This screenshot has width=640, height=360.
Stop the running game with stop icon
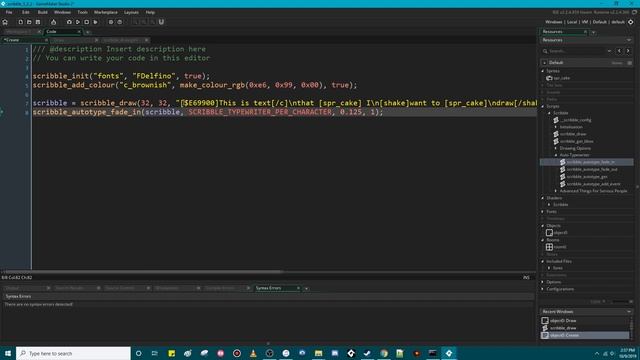pyautogui.click(x=87, y=22)
